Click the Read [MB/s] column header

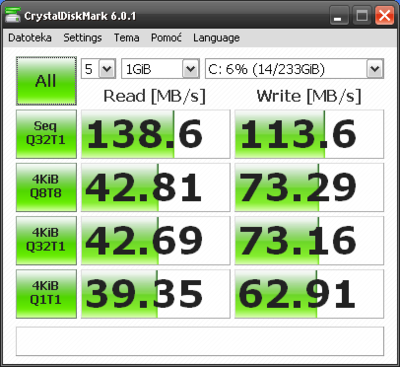point(154,96)
